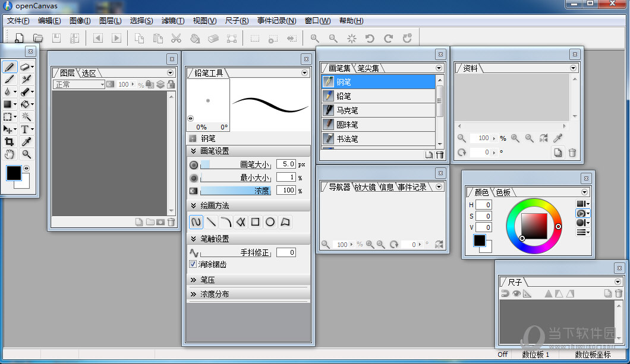Screen dimensions: 630x364
Task: Select freehand curve drawing method
Action: click(x=196, y=222)
